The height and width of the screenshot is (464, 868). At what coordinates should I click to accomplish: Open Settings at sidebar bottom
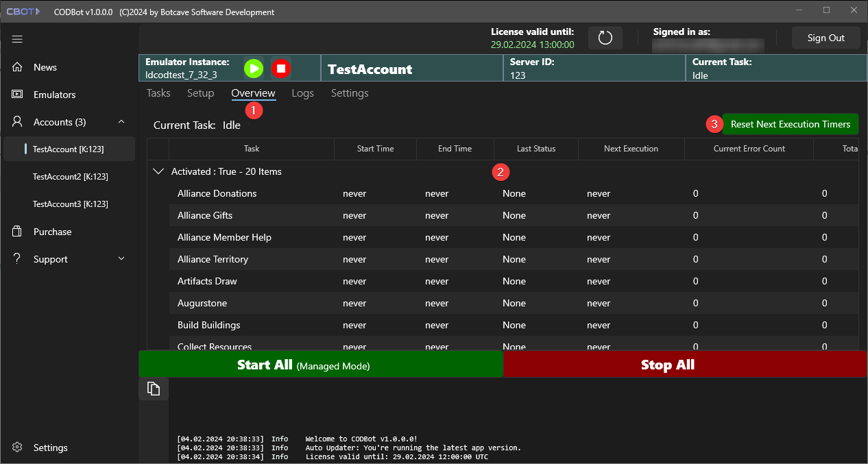[x=51, y=448]
